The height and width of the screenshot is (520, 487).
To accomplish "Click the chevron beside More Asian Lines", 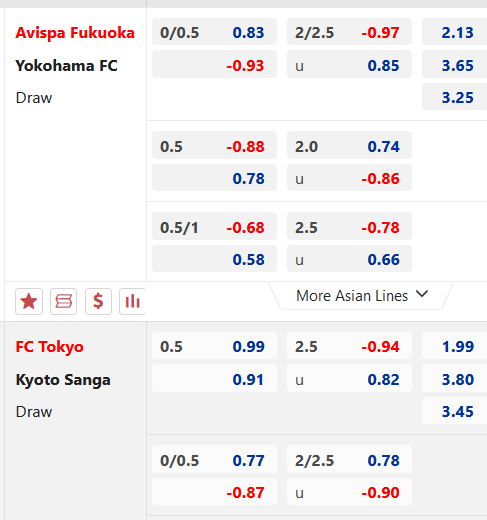I will point(422,294).
